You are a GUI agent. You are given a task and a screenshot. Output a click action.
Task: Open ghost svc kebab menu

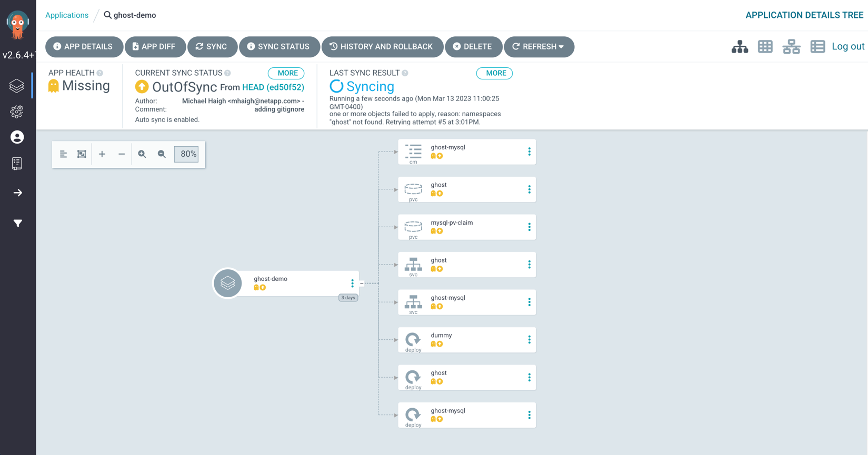(529, 265)
